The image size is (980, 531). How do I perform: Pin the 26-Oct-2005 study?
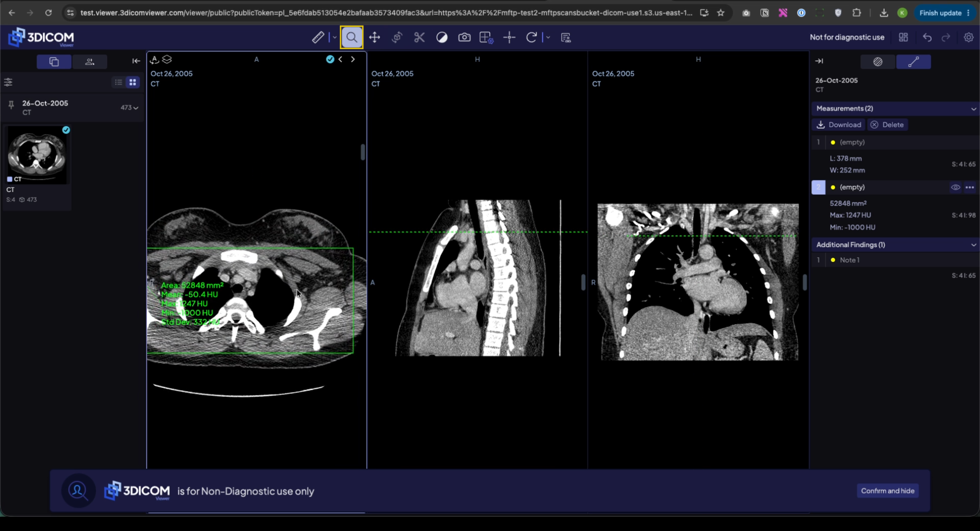tap(11, 105)
